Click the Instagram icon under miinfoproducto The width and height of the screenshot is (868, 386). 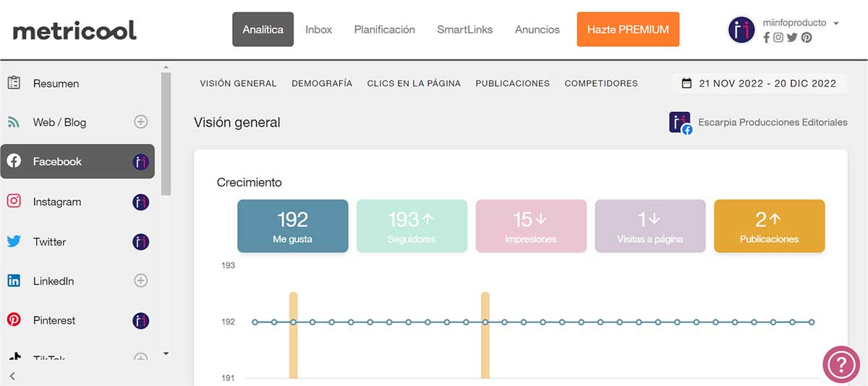point(778,38)
